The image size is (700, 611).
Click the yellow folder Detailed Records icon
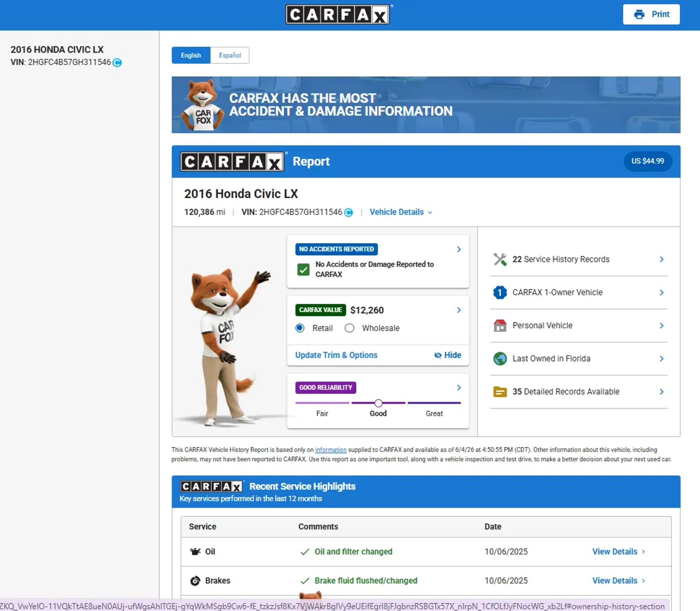(500, 392)
